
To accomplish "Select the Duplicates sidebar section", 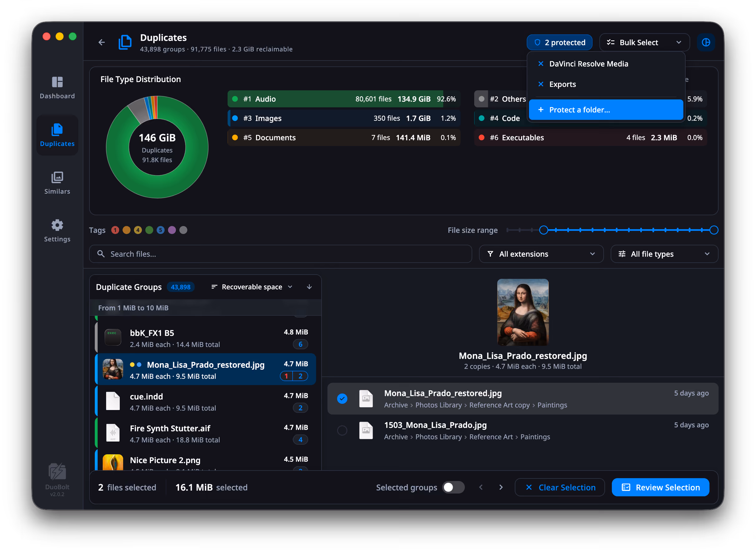I will point(57,135).
